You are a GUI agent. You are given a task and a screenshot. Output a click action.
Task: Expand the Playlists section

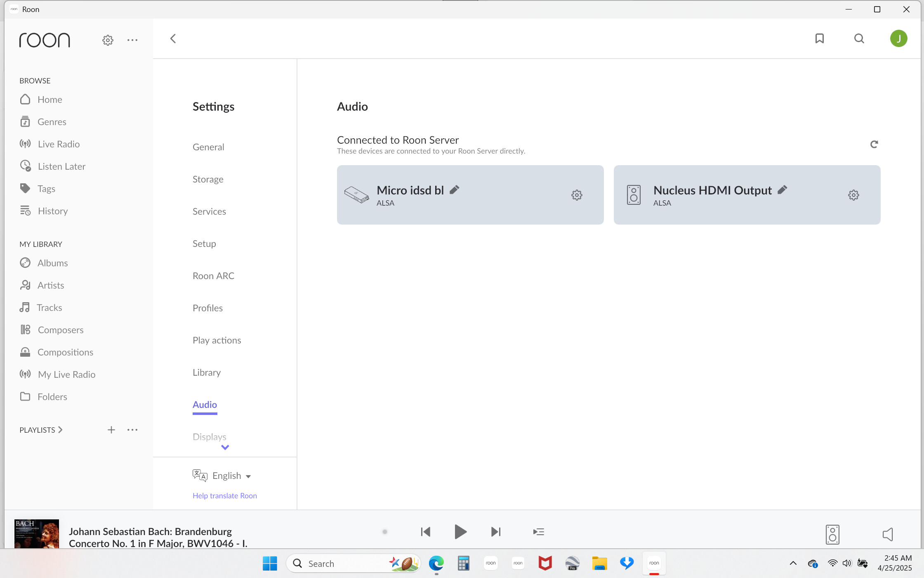(41, 430)
